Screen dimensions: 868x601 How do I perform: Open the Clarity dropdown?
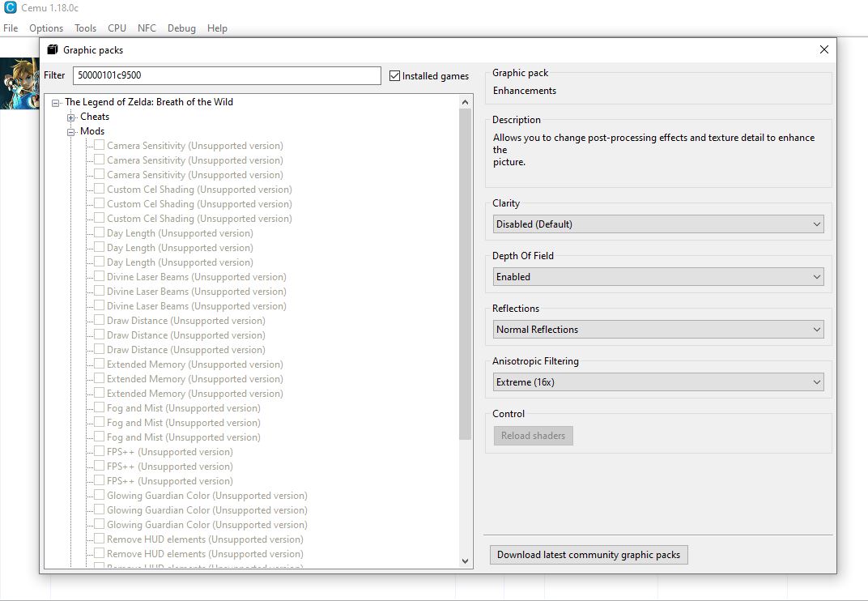click(x=658, y=224)
